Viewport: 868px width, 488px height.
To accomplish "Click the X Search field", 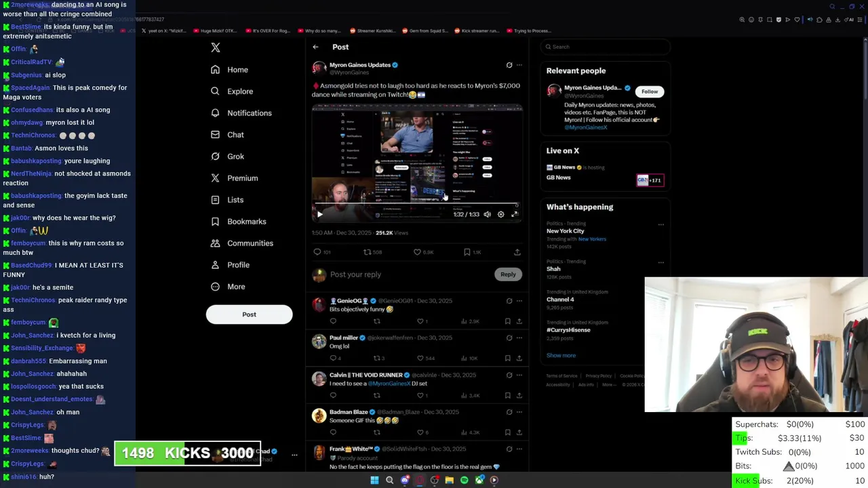I will (x=606, y=47).
